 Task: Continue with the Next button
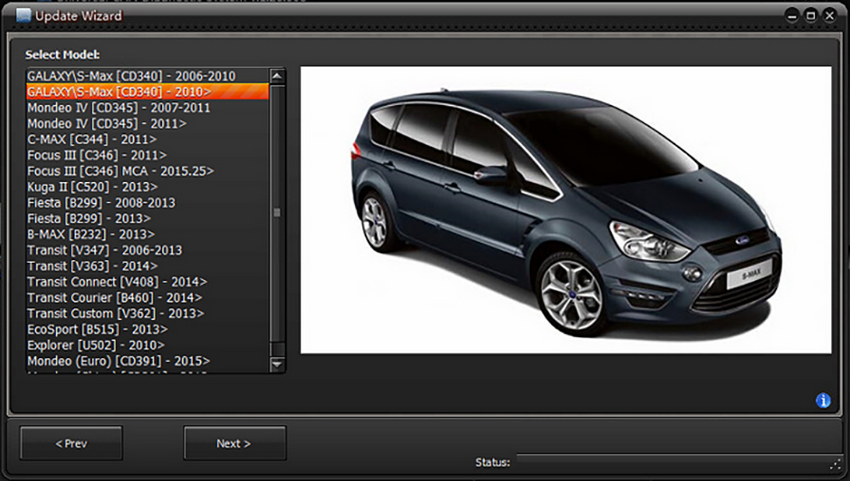234,444
